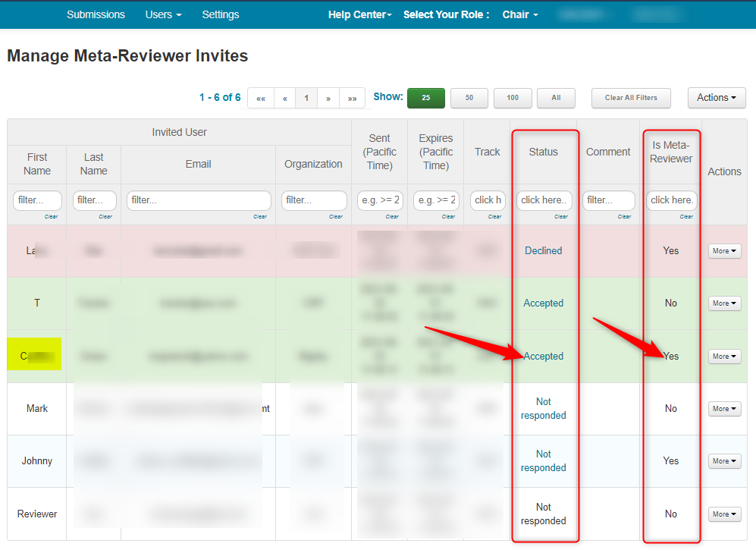Open the Users dropdown menu
Viewport: 756px width, 550px height.
pos(163,14)
